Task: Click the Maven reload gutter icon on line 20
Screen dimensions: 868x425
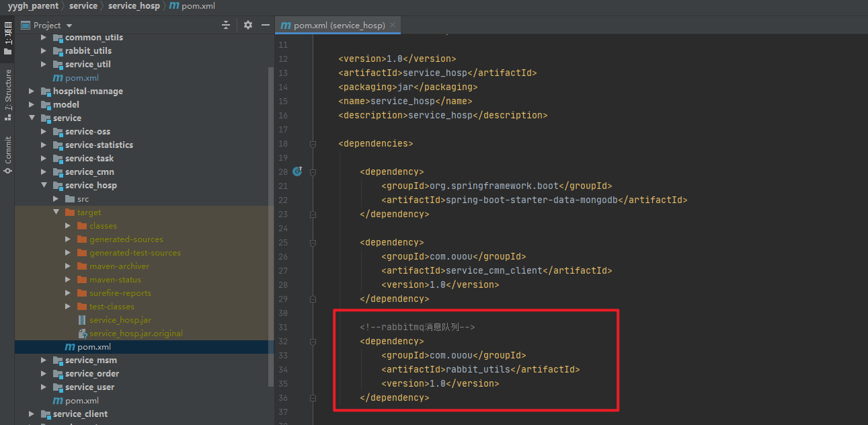Action: (297, 171)
